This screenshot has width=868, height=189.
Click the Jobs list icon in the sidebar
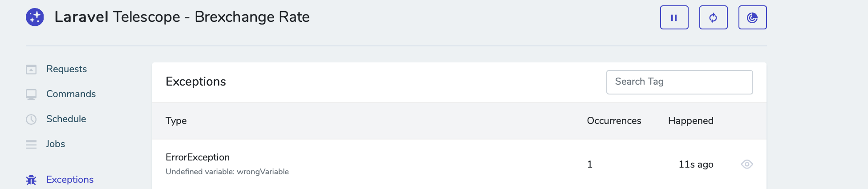point(31,144)
